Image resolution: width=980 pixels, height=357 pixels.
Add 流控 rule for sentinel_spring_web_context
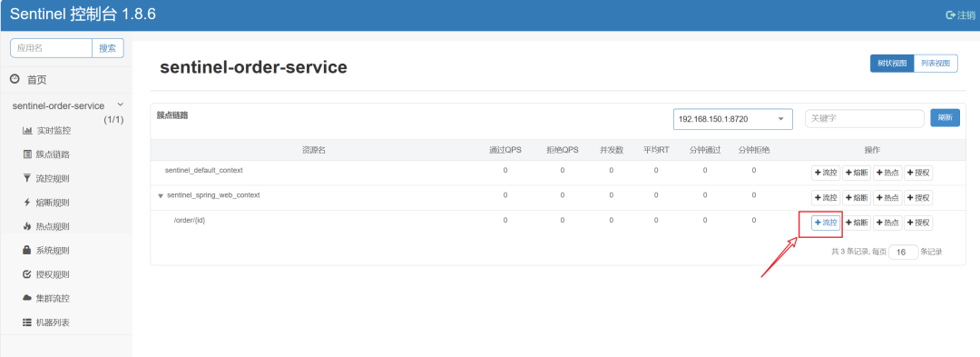pos(826,197)
